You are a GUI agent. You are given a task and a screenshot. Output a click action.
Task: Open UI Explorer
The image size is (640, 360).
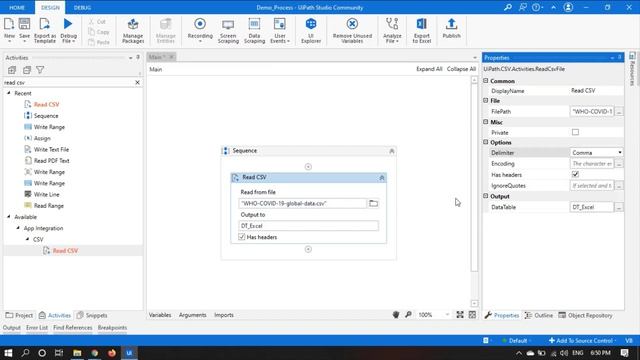coord(311,30)
